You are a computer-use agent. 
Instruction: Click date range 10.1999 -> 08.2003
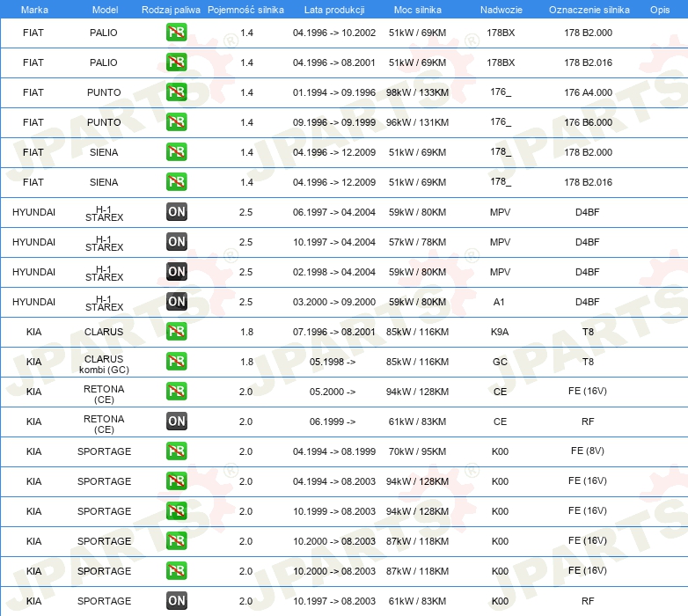tap(334, 511)
